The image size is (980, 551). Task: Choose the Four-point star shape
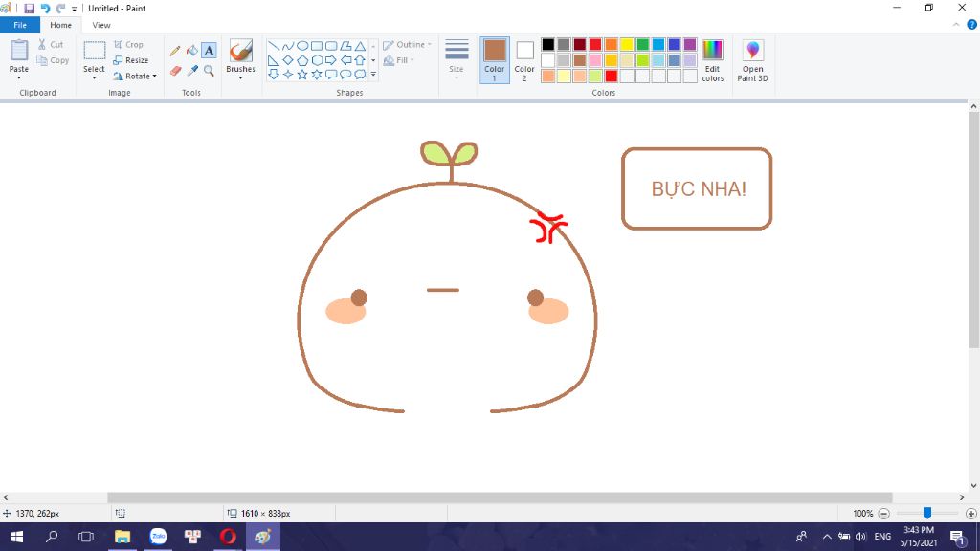pyautogui.click(x=288, y=75)
